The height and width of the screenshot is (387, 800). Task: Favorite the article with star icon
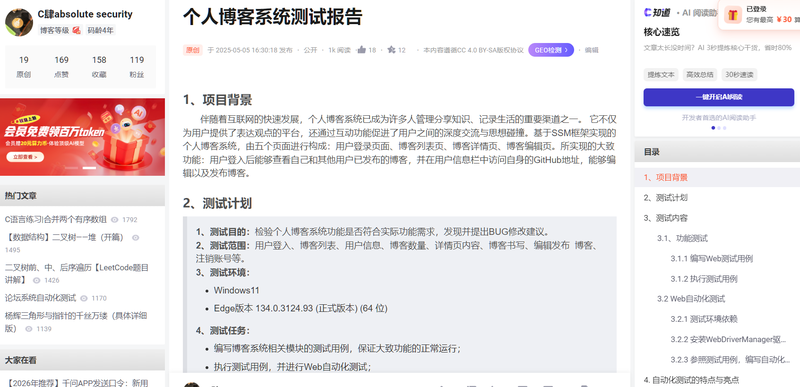[391, 49]
